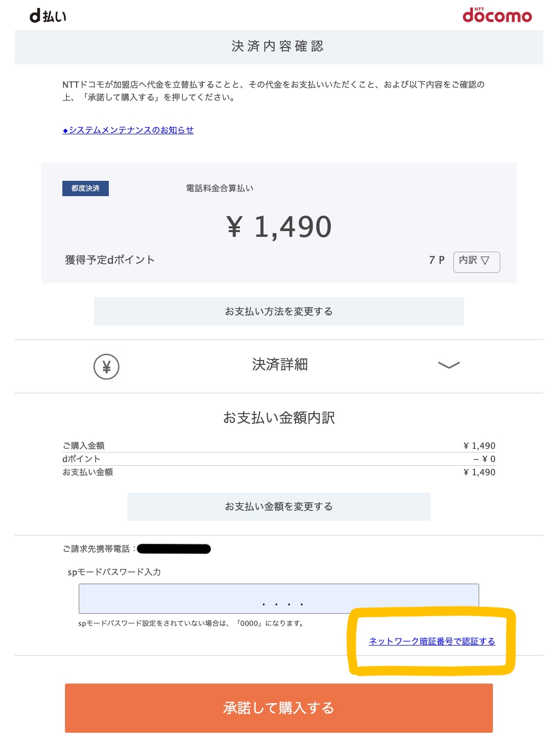Click the 電話料金合算払い payment method label

click(220, 188)
